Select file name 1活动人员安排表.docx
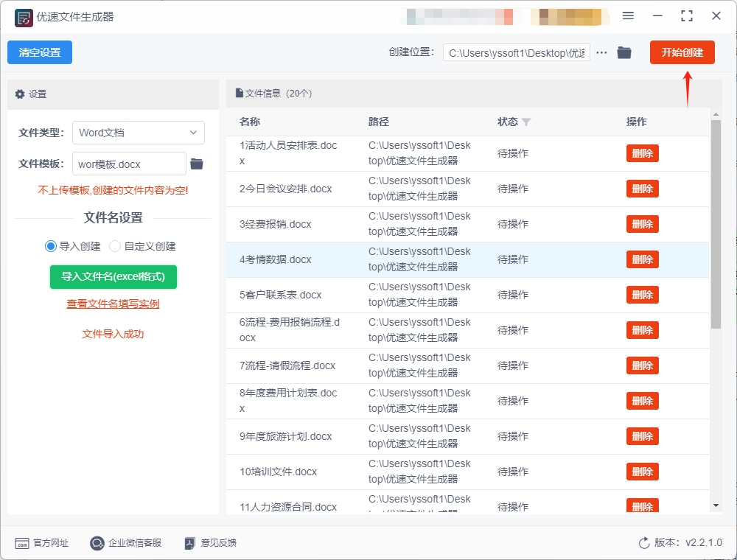The image size is (737, 560). pos(288,153)
